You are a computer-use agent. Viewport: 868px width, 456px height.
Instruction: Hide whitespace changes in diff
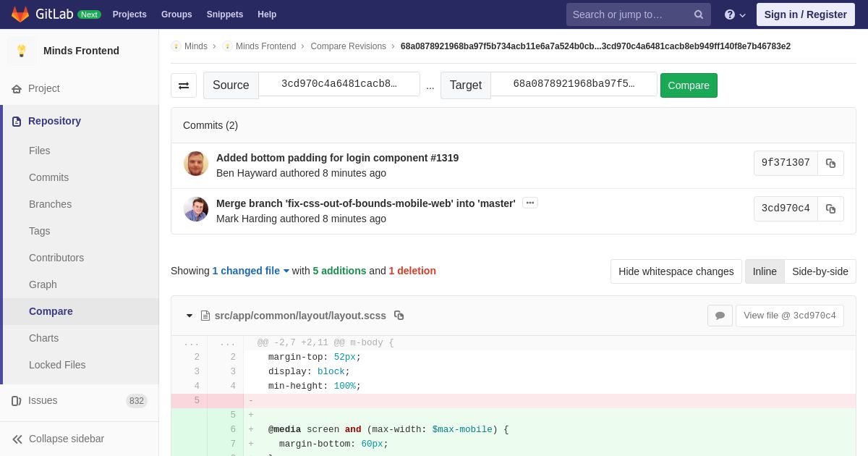(676, 271)
